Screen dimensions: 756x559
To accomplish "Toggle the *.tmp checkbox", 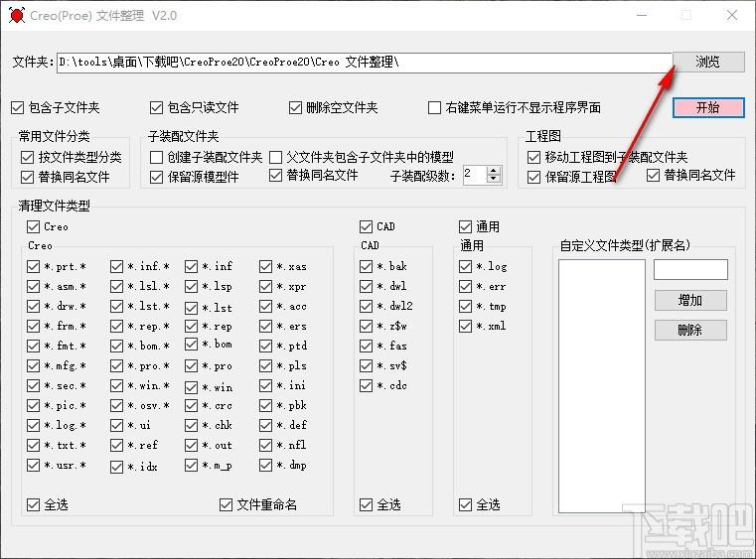I will [x=465, y=306].
